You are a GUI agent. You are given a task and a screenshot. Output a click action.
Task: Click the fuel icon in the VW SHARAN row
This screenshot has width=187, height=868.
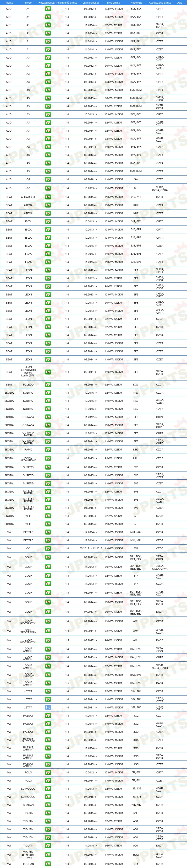coord(48,805)
